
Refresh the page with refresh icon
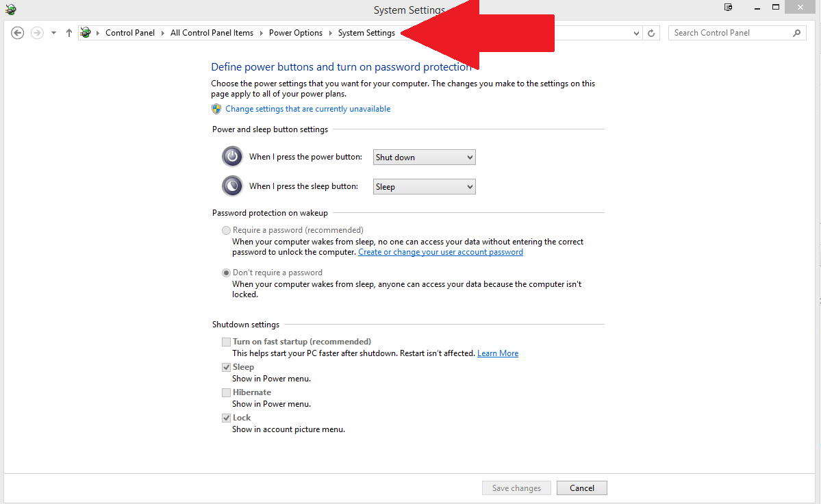651,33
